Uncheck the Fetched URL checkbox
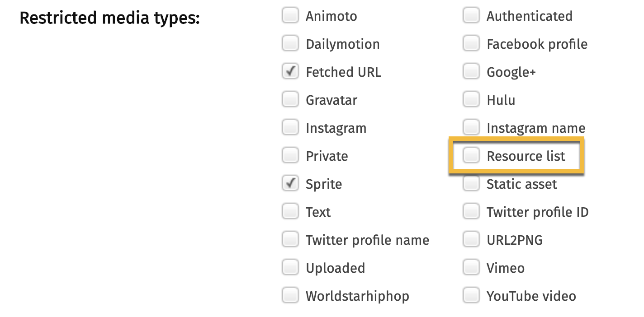Image resolution: width=644 pixels, height=317 pixels. 290,71
